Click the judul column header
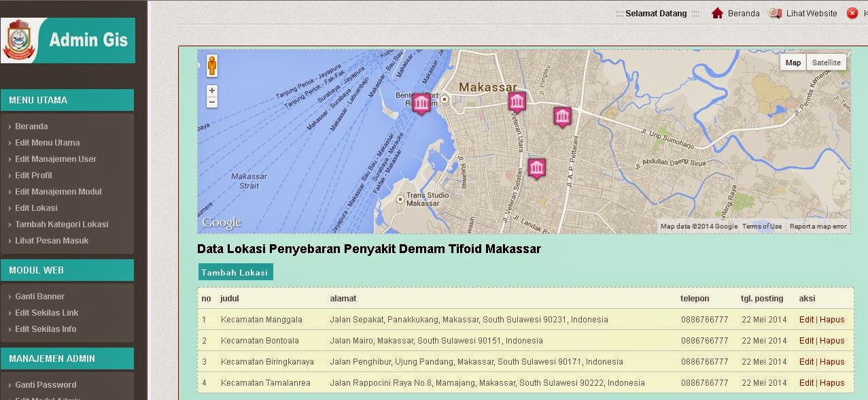Screen dimensions: 868x400 230,299
